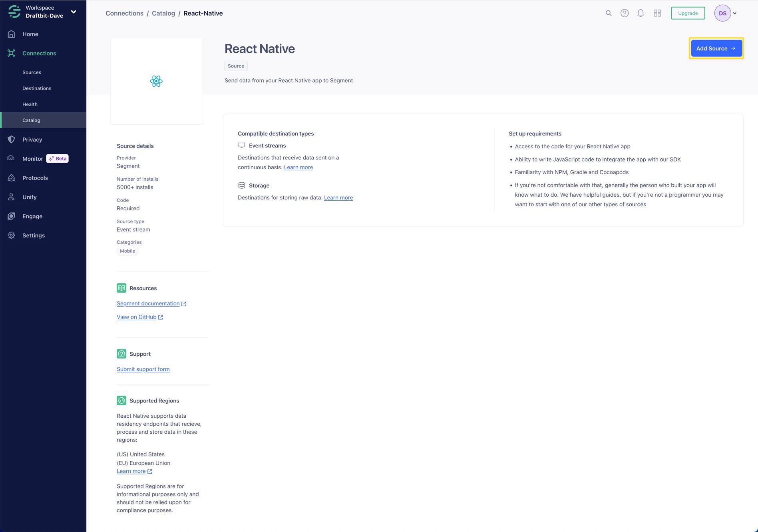
Task: Click the Catalog breadcrumb link
Action: click(163, 13)
